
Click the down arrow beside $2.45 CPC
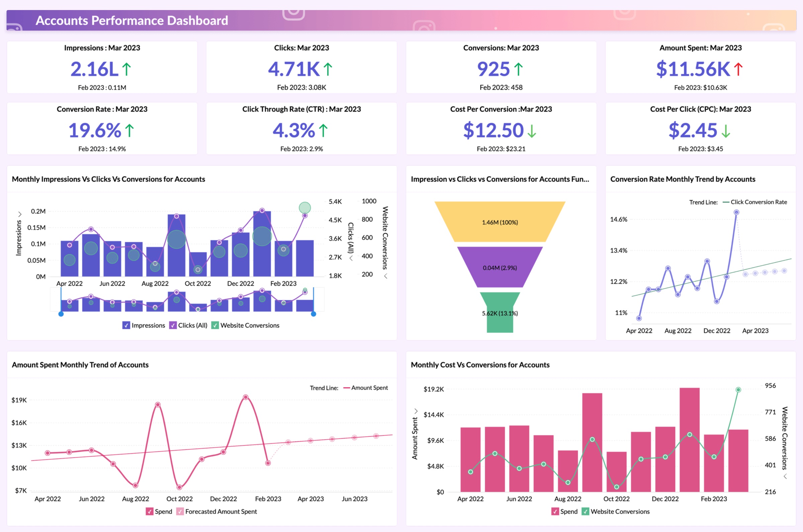pos(725,131)
